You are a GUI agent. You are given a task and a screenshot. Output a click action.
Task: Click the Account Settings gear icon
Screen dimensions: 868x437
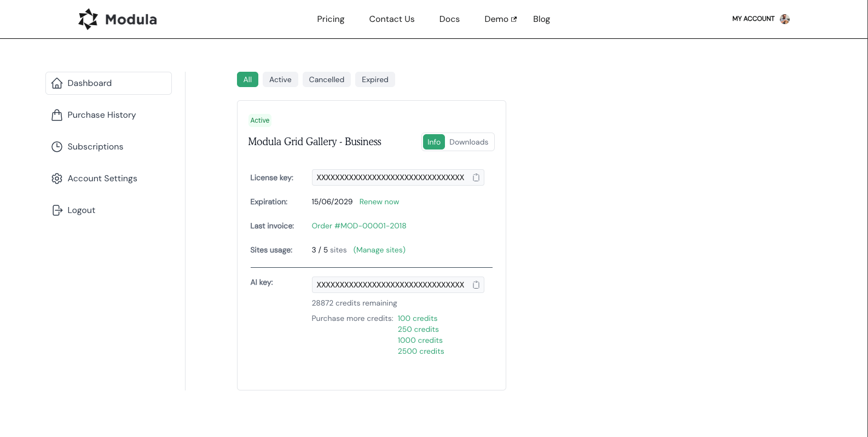click(x=57, y=179)
